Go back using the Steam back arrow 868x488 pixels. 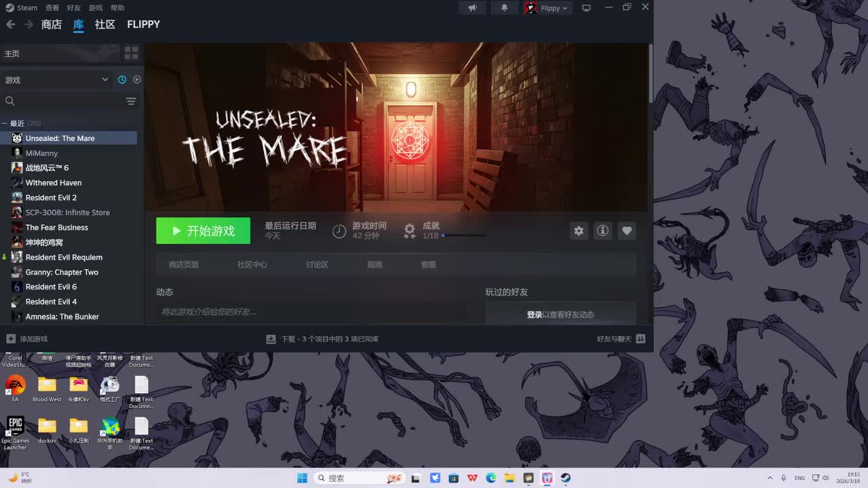tap(10, 24)
